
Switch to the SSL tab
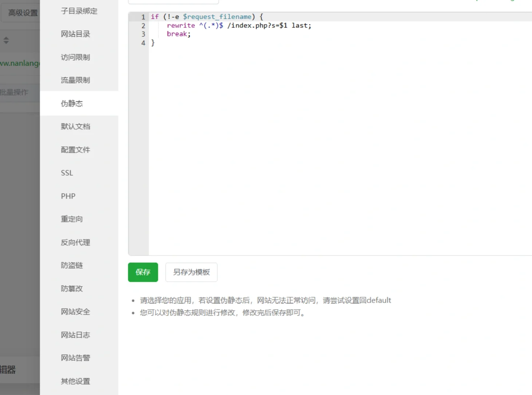coord(67,173)
